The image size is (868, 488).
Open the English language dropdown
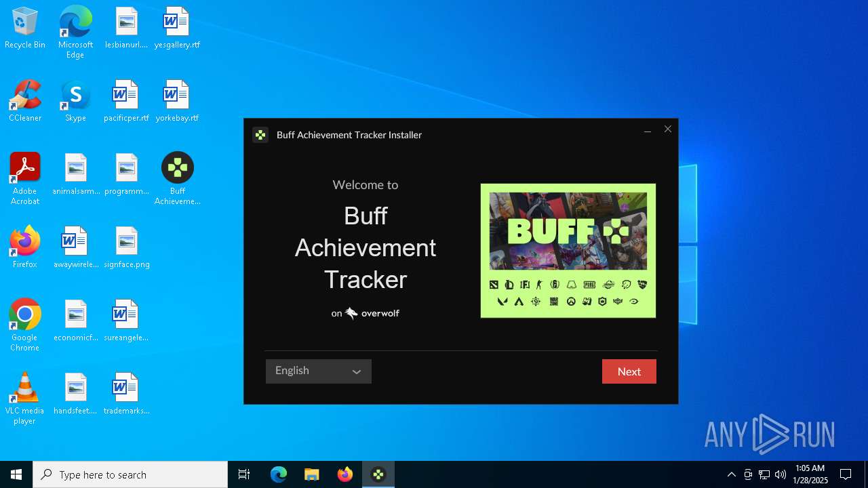point(318,371)
